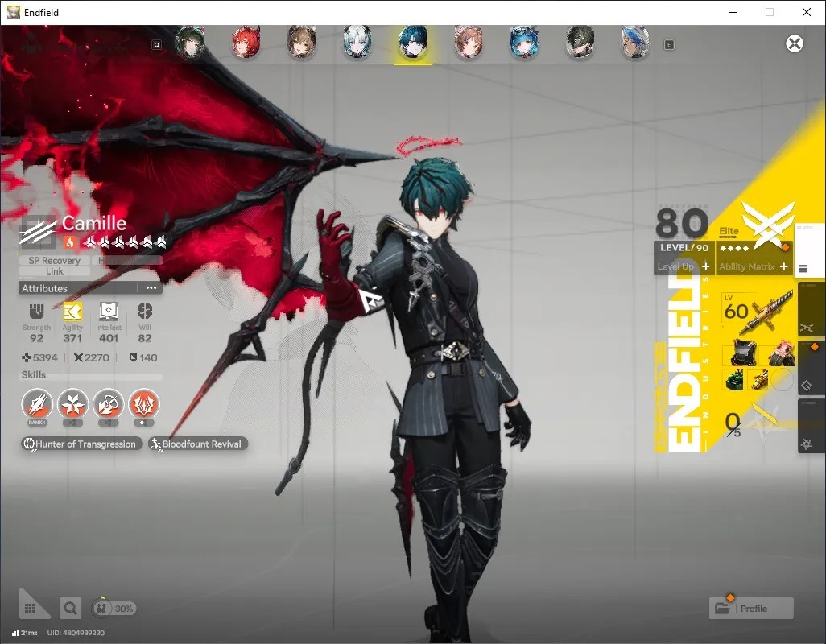The width and height of the screenshot is (826, 644).
Task: Select the blue and white haired operator portrait
Action: pyautogui.click(x=635, y=42)
